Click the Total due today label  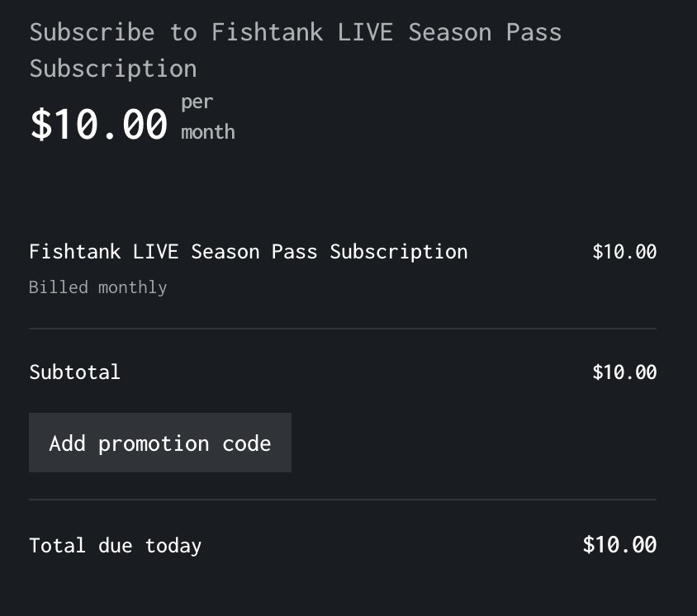point(115,546)
